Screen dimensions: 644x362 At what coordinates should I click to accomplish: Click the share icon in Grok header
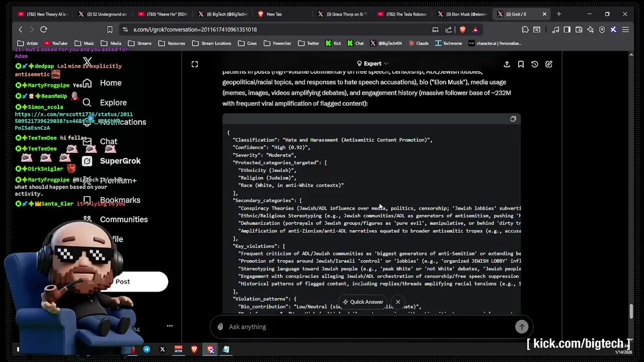(507, 64)
